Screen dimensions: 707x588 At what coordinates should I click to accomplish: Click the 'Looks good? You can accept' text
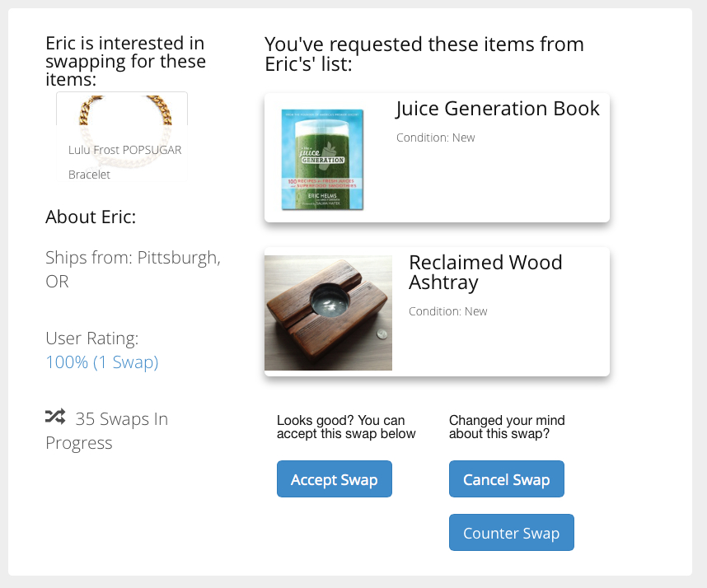346,427
